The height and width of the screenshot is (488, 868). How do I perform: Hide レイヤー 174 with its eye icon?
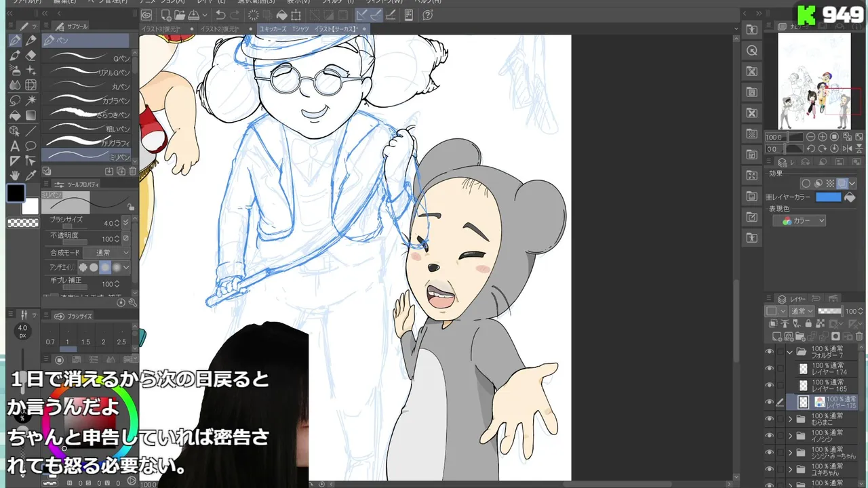(769, 369)
